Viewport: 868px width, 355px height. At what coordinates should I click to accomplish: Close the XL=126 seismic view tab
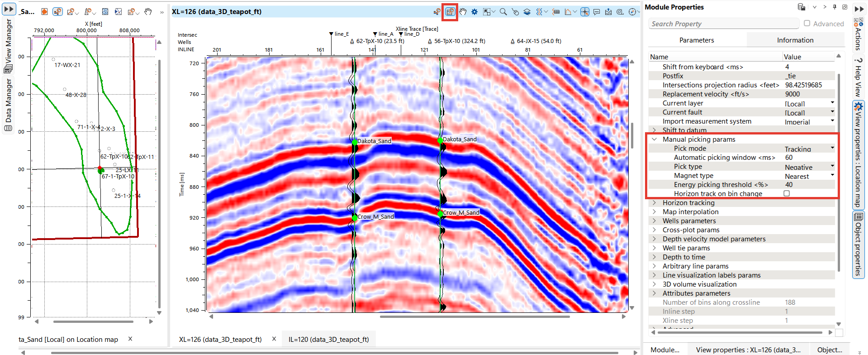pos(274,339)
